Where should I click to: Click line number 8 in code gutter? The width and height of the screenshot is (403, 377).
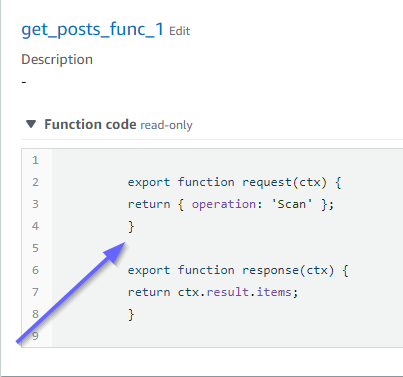35,314
